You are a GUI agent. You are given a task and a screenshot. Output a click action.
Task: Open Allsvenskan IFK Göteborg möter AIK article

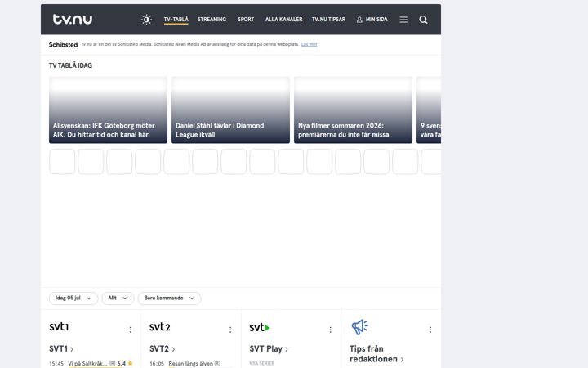[108, 110]
